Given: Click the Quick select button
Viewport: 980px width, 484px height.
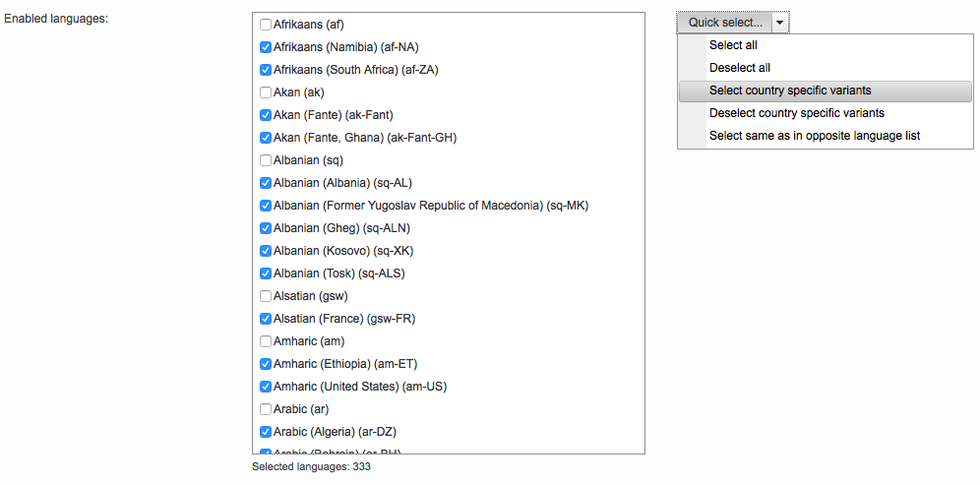Looking at the screenshot, I should pos(725,23).
